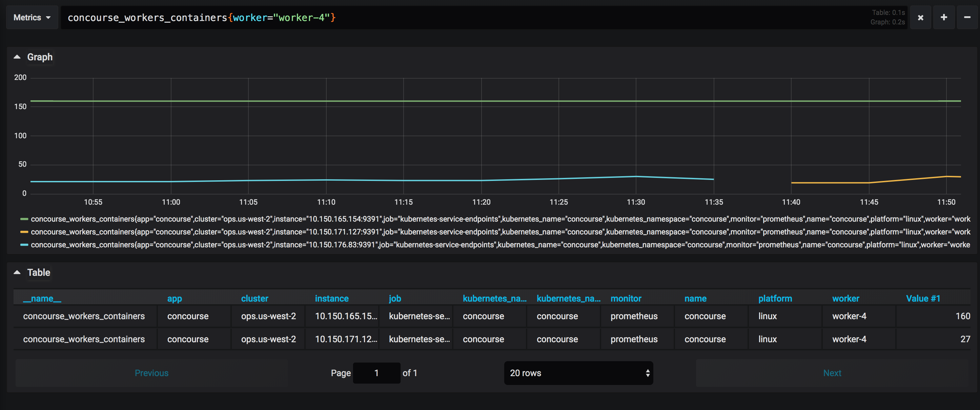This screenshot has width=980, height=410.
Task: Toggle the instance 10.150.176.83 series legend
Action: point(266,245)
